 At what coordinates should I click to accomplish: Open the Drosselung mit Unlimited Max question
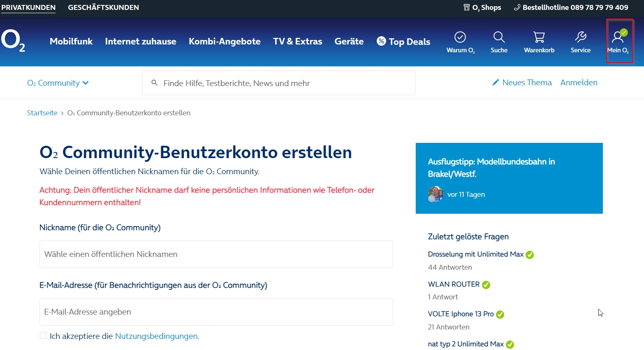tap(476, 254)
